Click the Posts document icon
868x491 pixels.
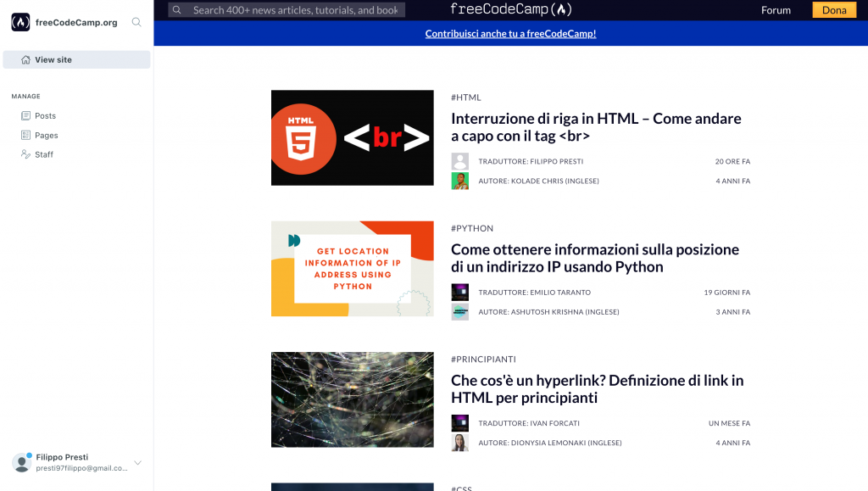point(25,115)
